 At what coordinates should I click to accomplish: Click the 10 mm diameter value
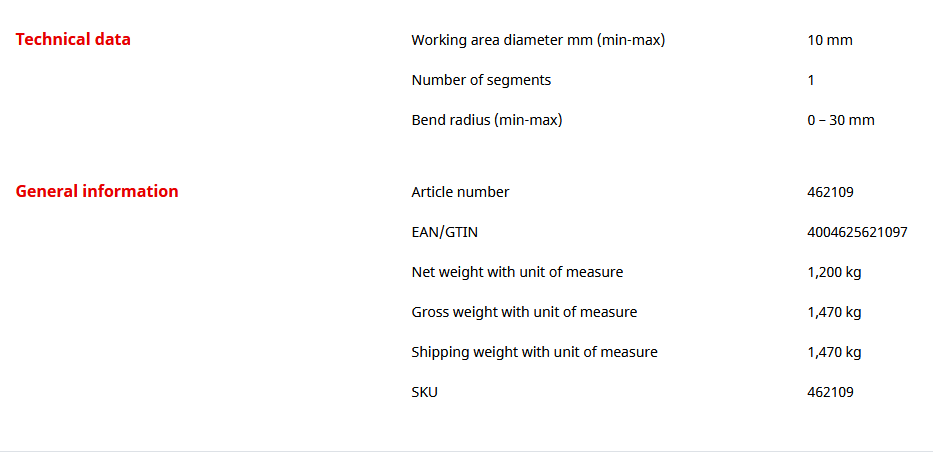coord(829,40)
